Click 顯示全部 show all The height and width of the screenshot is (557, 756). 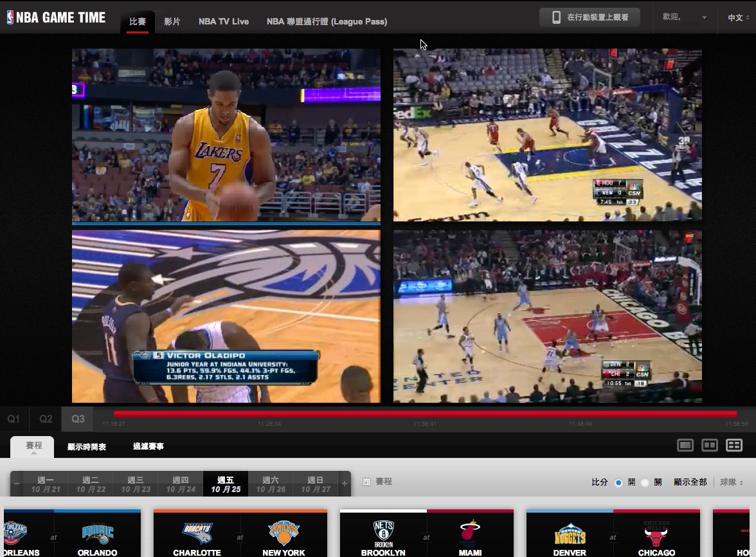[690, 482]
